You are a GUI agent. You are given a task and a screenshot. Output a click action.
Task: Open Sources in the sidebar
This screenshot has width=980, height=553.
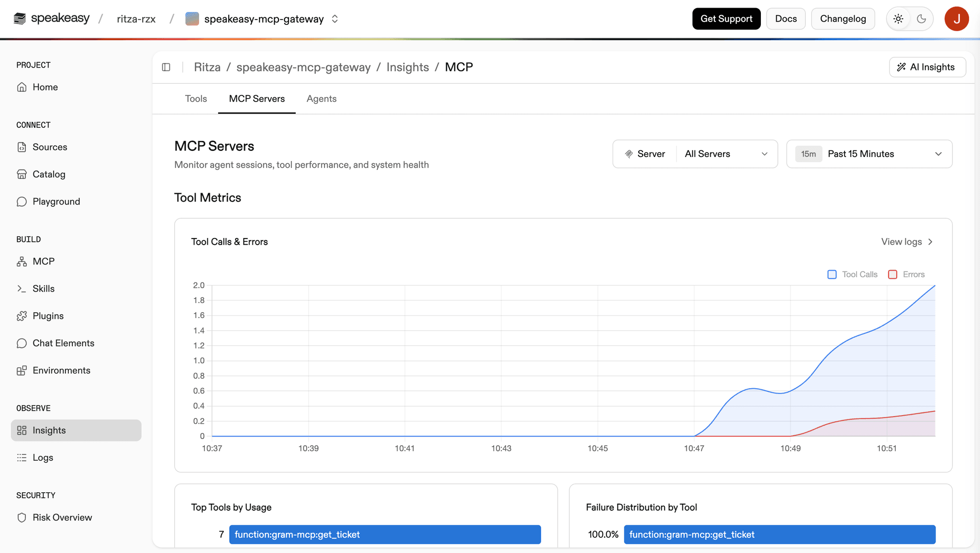(76, 147)
